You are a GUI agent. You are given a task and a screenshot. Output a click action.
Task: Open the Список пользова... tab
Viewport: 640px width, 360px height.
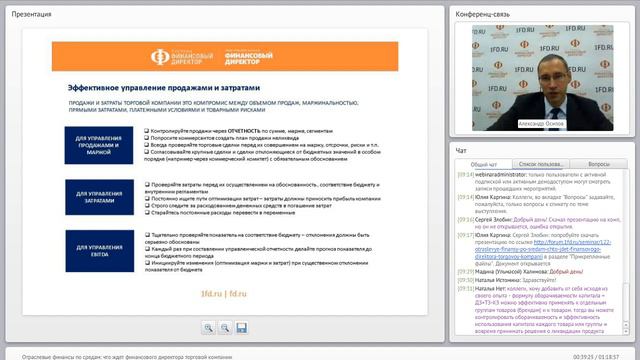point(541,164)
